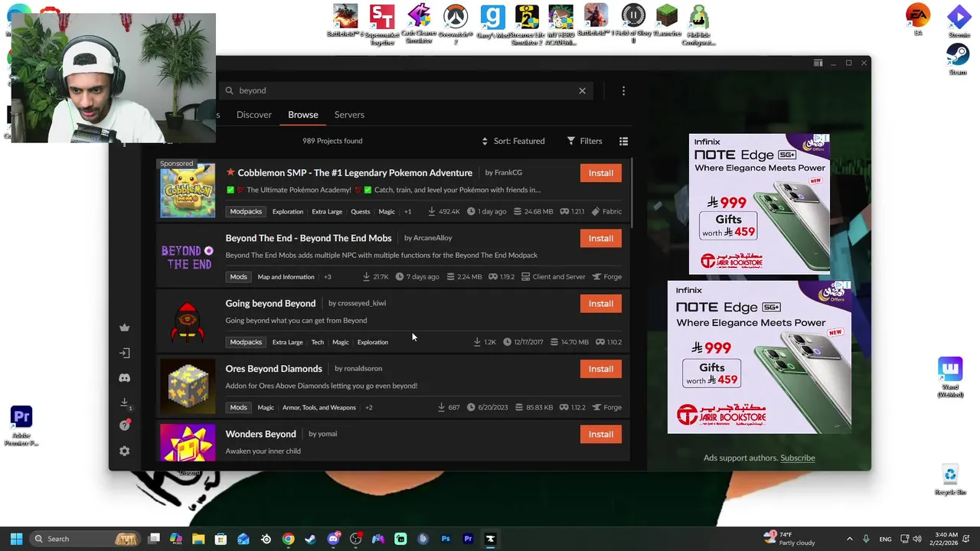Install Beyond The End Mobs mod
Image resolution: width=980 pixels, height=551 pixels.
[x=601, y=238]
